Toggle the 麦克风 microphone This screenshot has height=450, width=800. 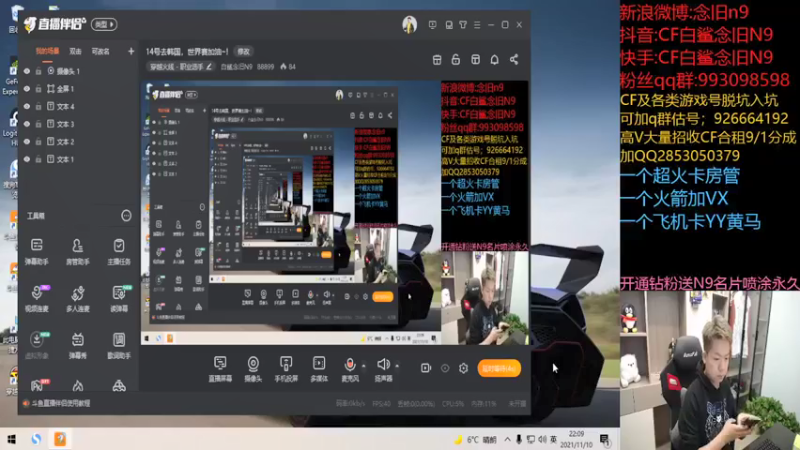pos(349,369)
